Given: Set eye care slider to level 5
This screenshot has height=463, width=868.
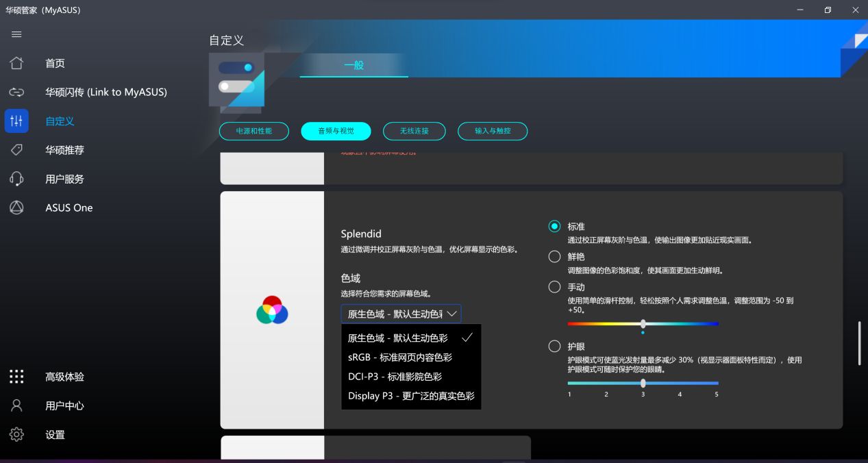Looking at the screenshot, I should (717, 383).
